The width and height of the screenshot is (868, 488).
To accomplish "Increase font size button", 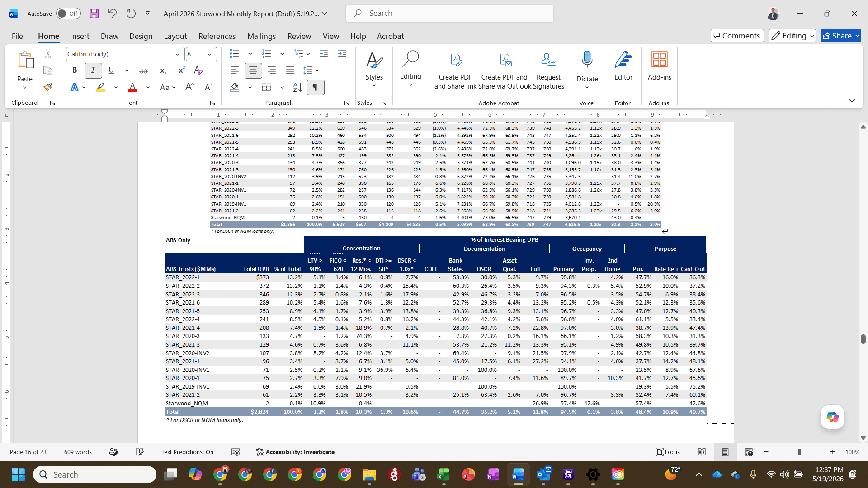I will (x=189, y=87).
